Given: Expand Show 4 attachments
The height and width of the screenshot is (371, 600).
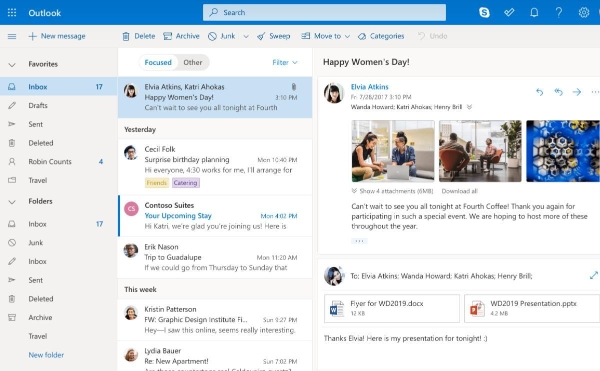Looking at the screenshot, I should pyautogui.click(x=392, y=191).
